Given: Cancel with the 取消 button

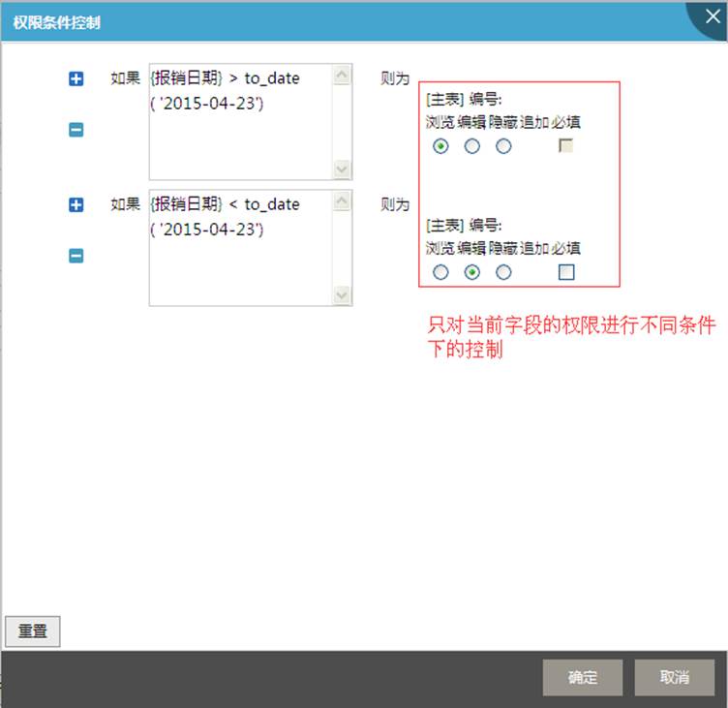Looking at the screenshot, I should [x=675, y=677].
